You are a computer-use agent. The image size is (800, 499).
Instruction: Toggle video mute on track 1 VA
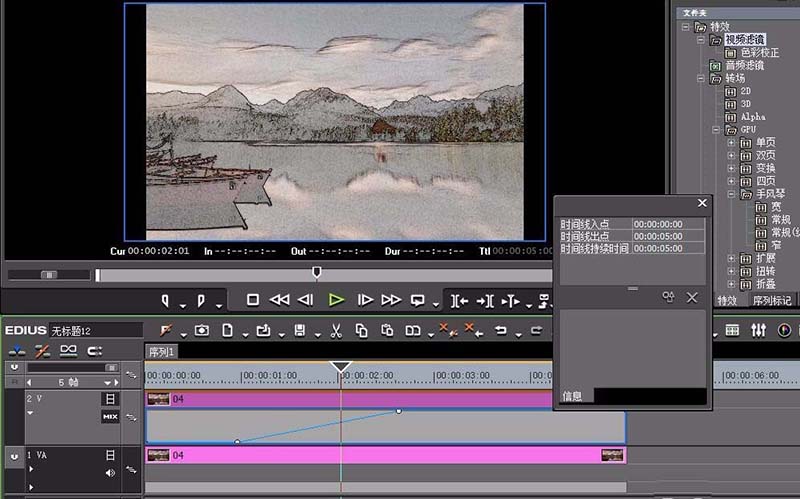tap(110, 455)
